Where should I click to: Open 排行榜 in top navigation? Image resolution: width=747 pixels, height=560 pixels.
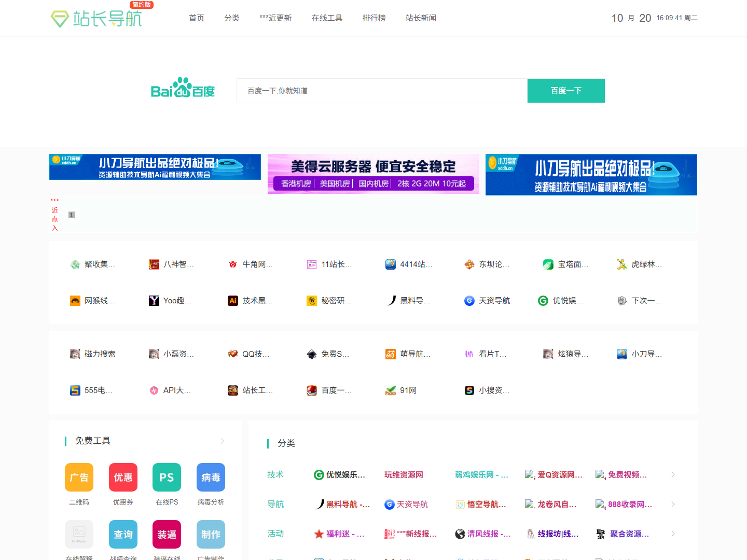click(x=374, y=18)
